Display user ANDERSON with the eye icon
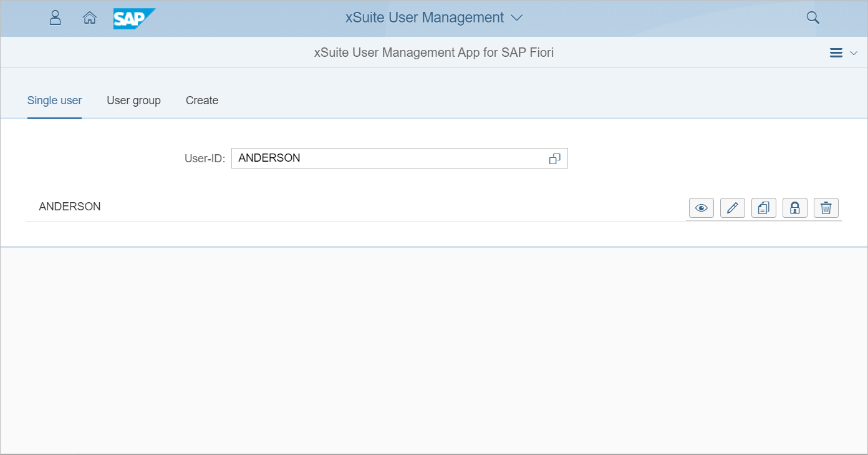The width and height of the screenshot is (868, 455). point(702,208)
